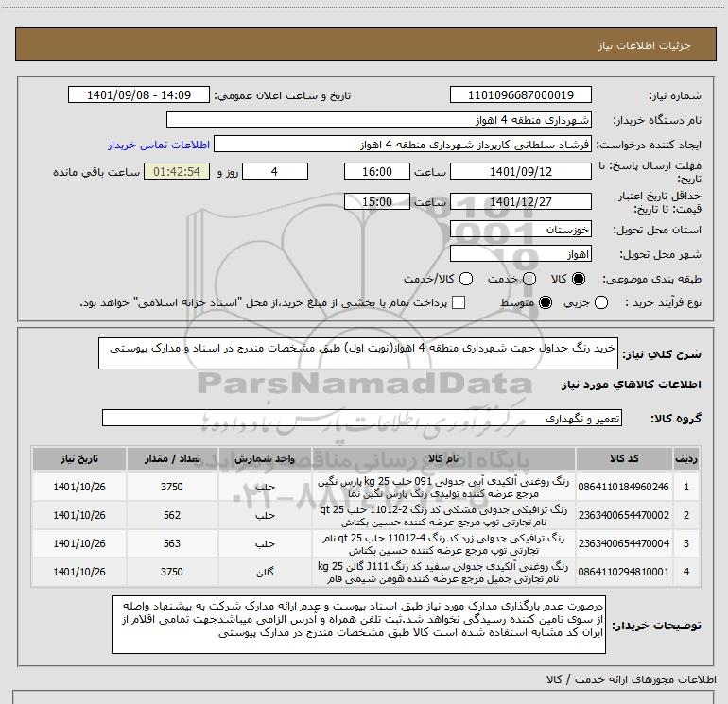Screen dimensions: 728x704
Task: Click the service license info heading at the bottom
Action: (x=631, y=679)
